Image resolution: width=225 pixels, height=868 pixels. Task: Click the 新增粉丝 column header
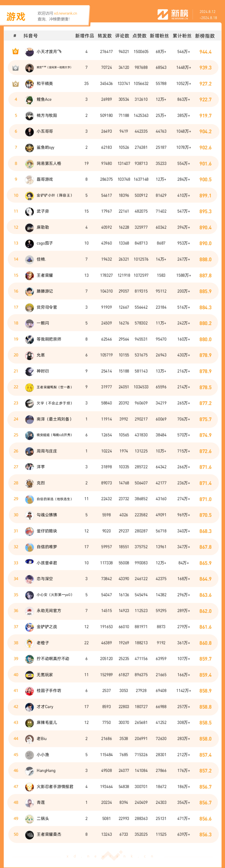point(159,36)
